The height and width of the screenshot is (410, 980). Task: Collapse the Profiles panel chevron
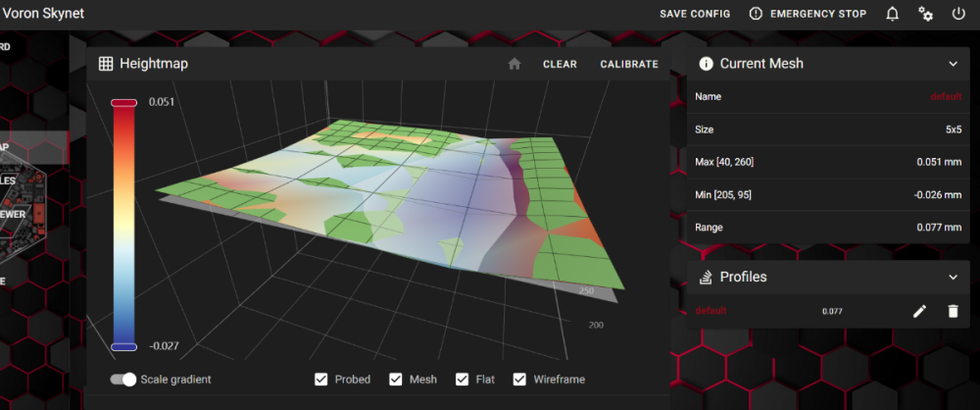coord(954,277)
